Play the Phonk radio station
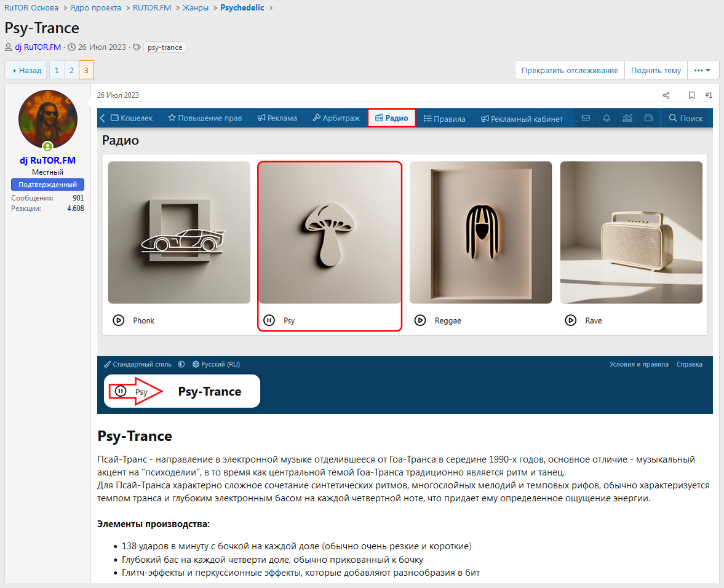The height and width of the screenshot is (588, 724). click(119, 320)
